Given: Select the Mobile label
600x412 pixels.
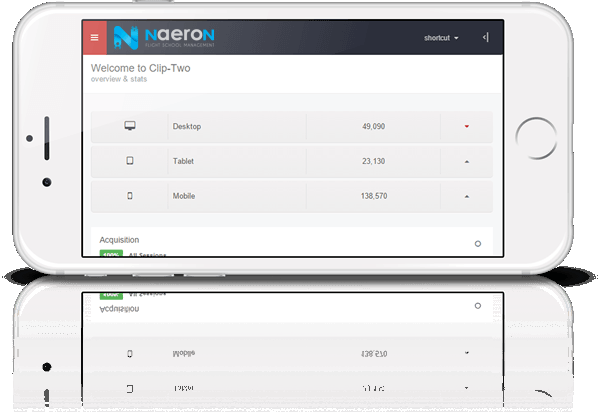Looking at the screenshot, I should (184, 196).
